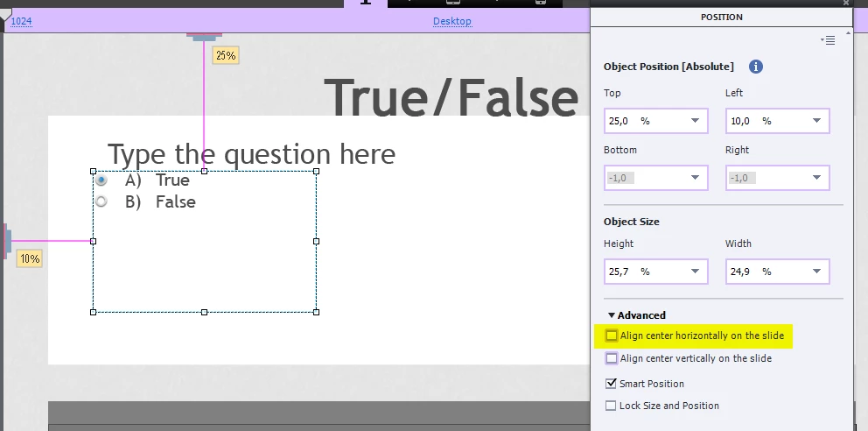Click the panel scroll up arrow
Viewport: 868px width, 431px height.
pyautogui.click(x=848, y=33)
